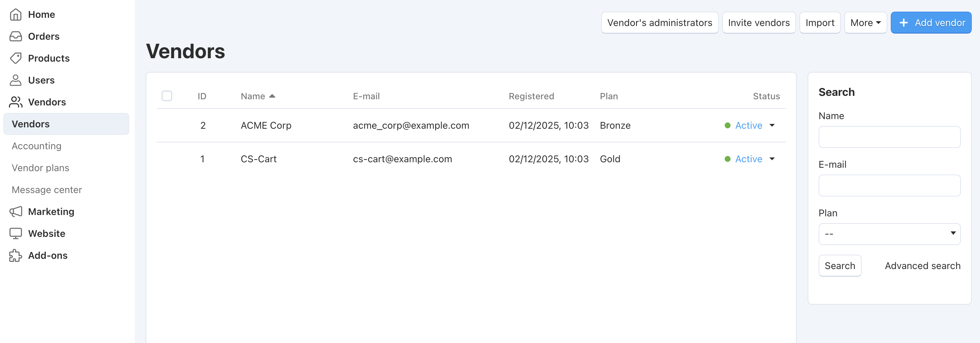Image resolution: width=980 pixels, height=343 pixels.
Task: Sort by the E-mail column header
Action: [x=366, y=96]
